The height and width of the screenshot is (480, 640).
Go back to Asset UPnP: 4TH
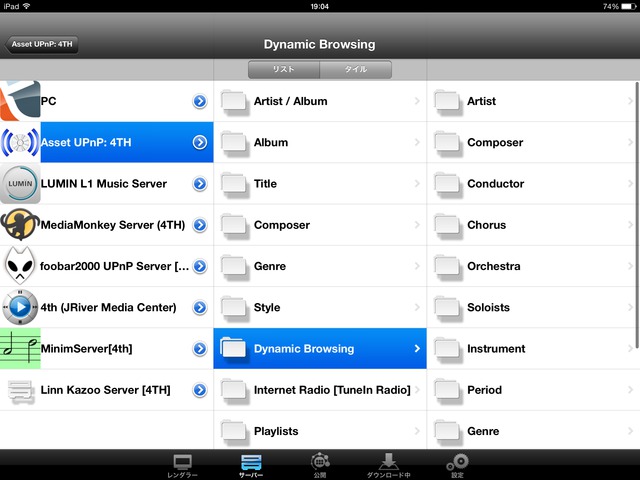(41, 44)
